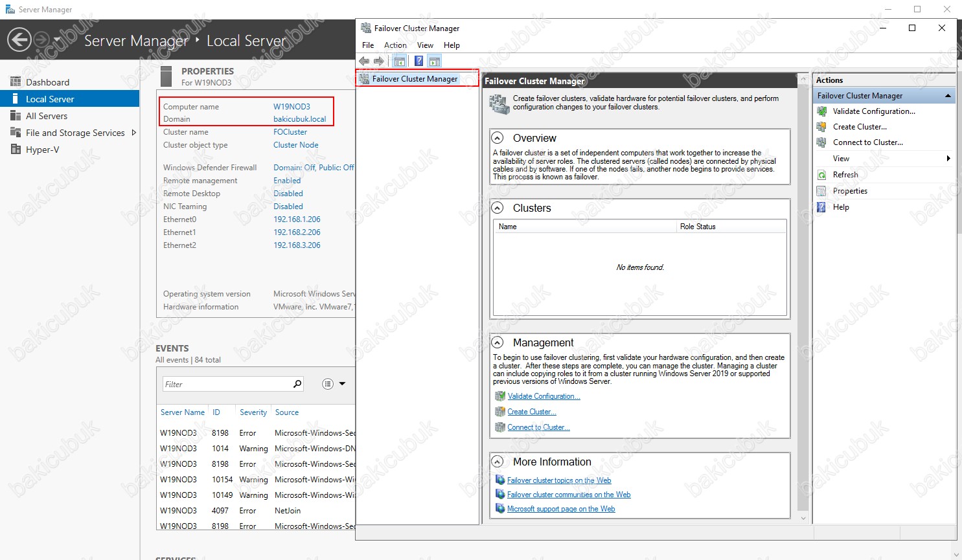
Task: Click the center pane vertical scrollbar
Action: pos(803,298)
